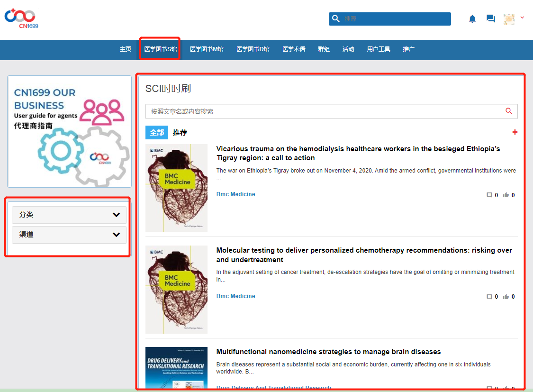Viewport: 533px width, 392px height.
Task: Click Bmc Medicine link under Vicarious trauma article
Action: [235, 194]
